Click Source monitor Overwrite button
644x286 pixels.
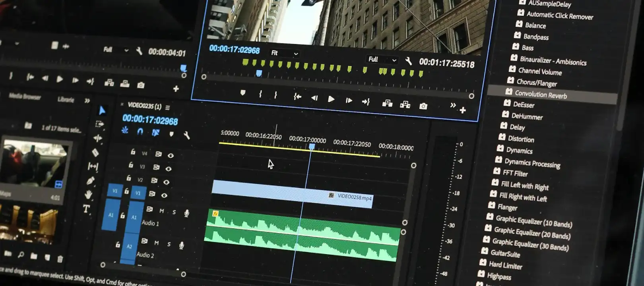(x=125, y=84)
